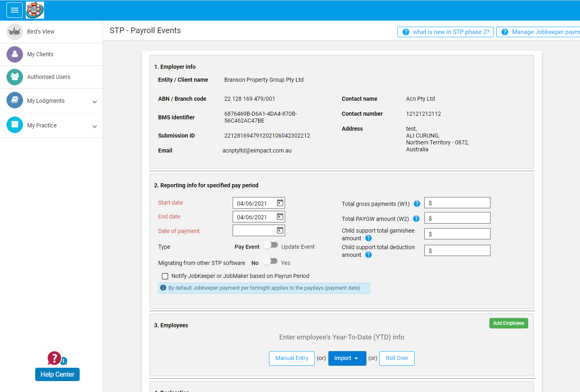580x392 pixels.
Task: Open the Bird's View page
Action: point(15,32)
